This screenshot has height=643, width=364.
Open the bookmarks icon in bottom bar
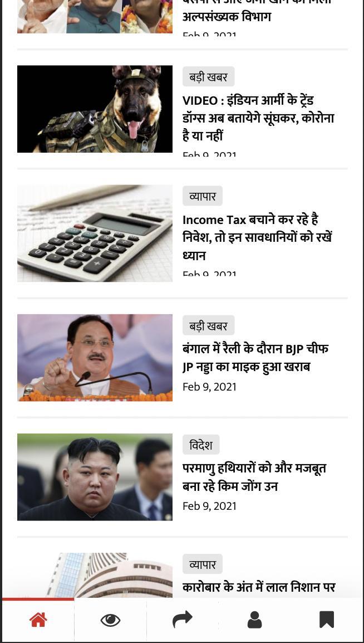327,620
